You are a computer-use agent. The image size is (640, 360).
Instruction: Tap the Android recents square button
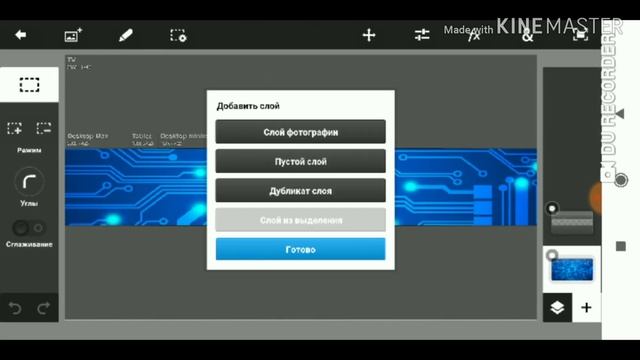621,246
